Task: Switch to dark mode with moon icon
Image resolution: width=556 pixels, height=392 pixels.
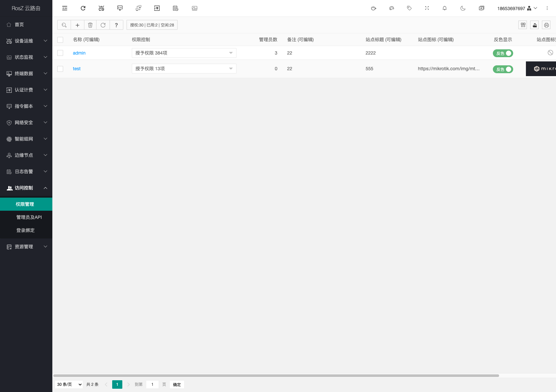Action: click(x=463, y=8)
